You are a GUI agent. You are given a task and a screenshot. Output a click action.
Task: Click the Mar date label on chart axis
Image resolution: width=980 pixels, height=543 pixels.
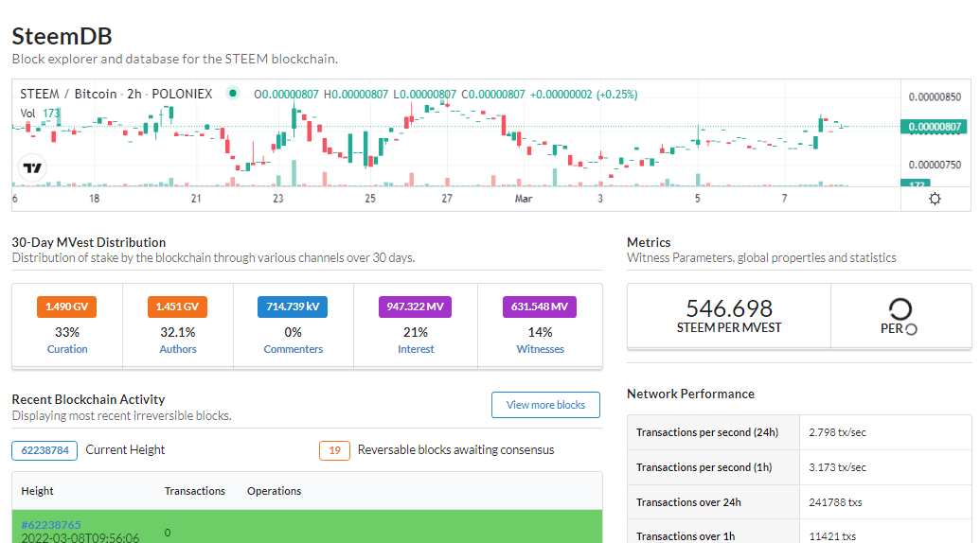[x=523, y=199]
